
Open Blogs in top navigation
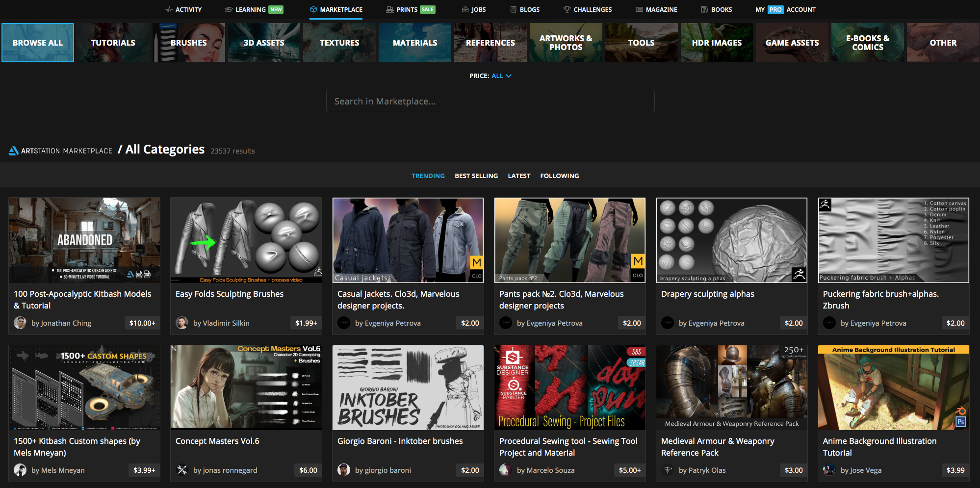click(525, 9)
